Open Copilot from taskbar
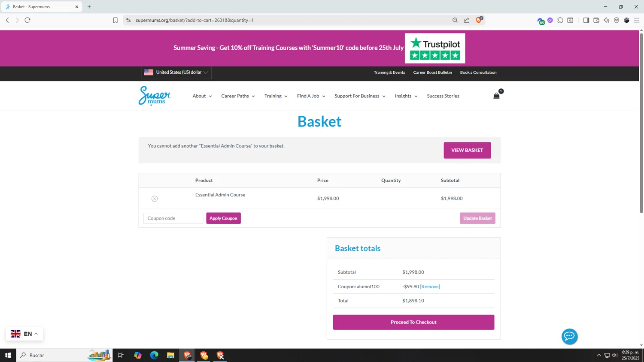Image resolution: width=644 pixels, height=362 pixels. tap(138, 355)
